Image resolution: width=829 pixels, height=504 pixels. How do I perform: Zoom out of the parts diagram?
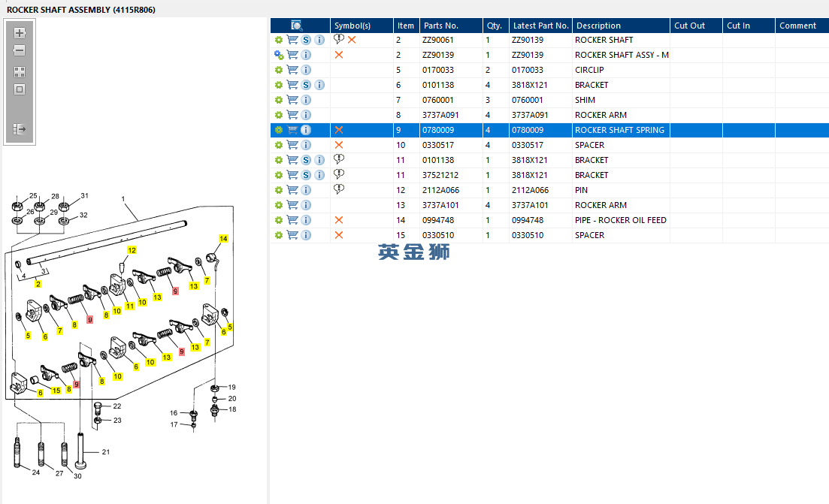coord(20,51)
